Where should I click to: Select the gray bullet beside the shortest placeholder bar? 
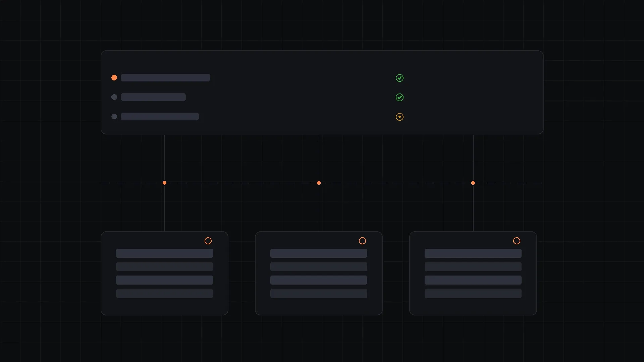(x=114, y=97)
